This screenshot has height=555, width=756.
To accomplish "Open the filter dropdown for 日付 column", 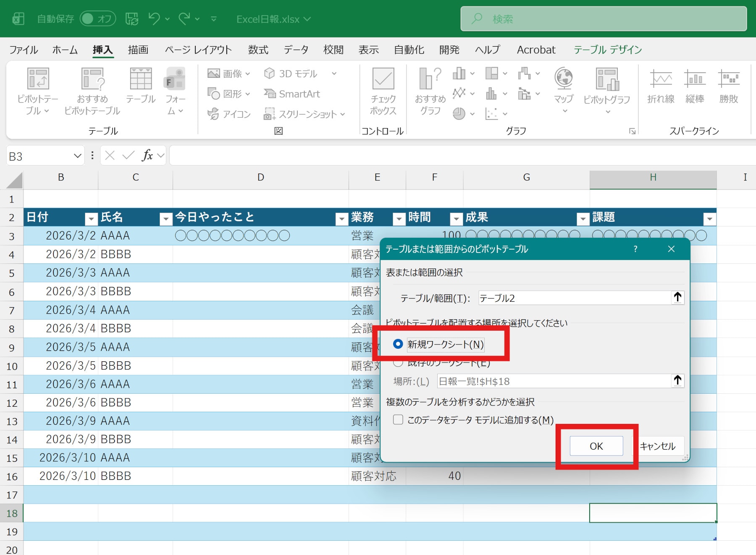I will pos(91,218).
